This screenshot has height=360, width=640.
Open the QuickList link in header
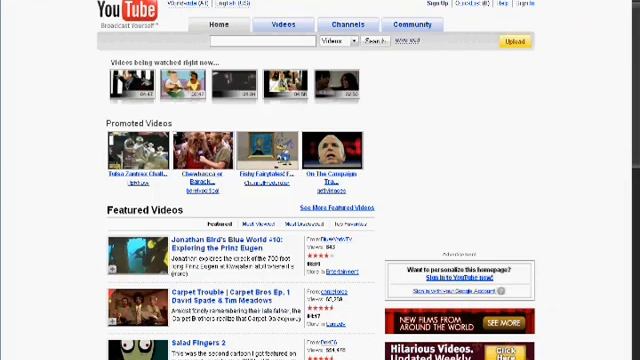click(472, 3)
